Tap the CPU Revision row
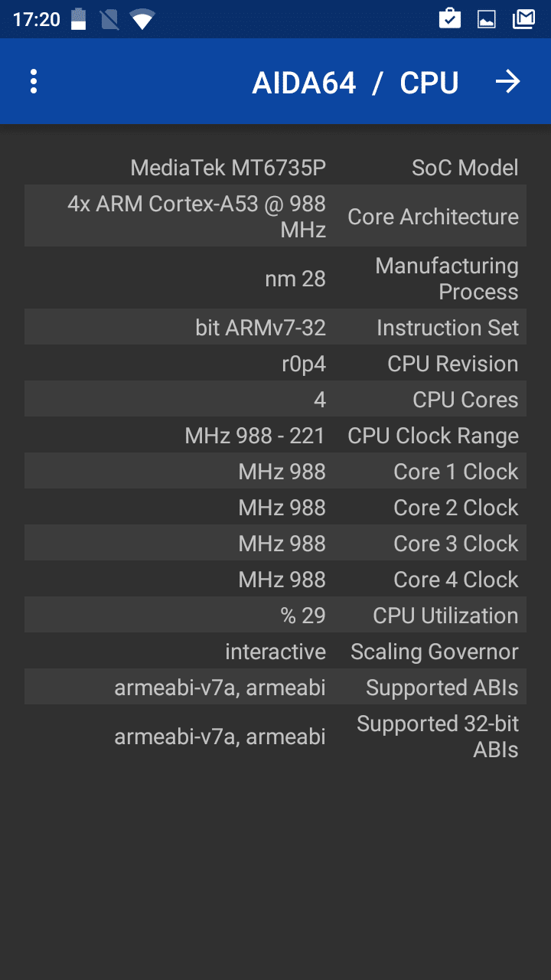The width and height of the screenshot is (551, 980). pyautogui.click(x=275, y=364)
